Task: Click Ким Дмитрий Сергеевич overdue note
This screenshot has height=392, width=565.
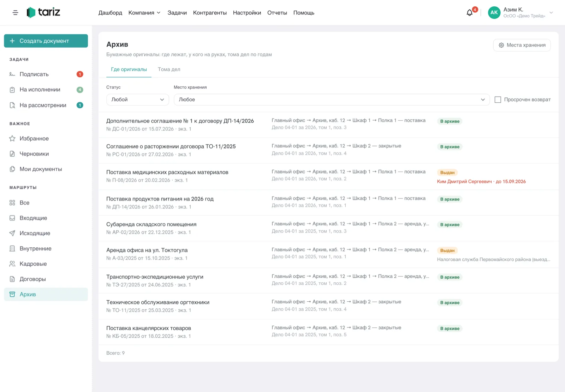Action: click(481, 181)
